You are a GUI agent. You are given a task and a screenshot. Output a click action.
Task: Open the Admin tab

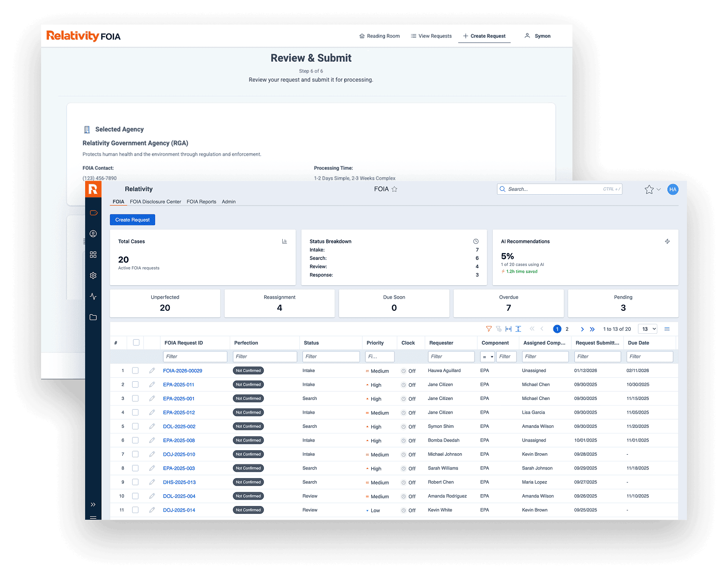[x=228, y=202]
